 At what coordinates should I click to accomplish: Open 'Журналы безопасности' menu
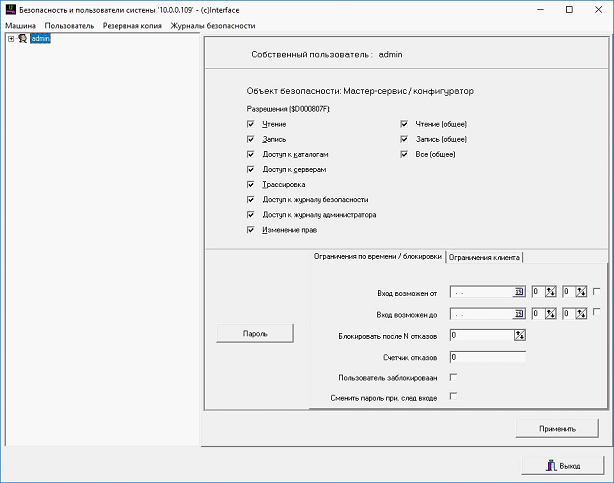tap(212, 25)
